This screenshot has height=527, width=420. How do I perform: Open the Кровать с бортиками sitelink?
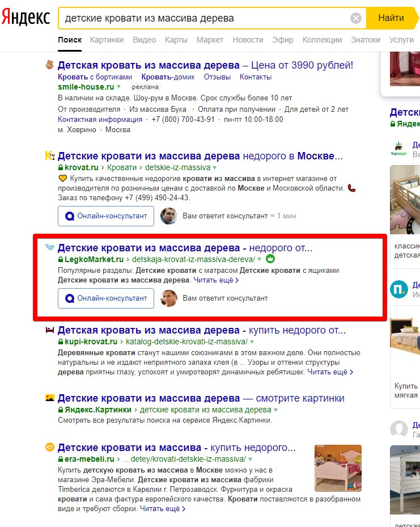[95, 77]
